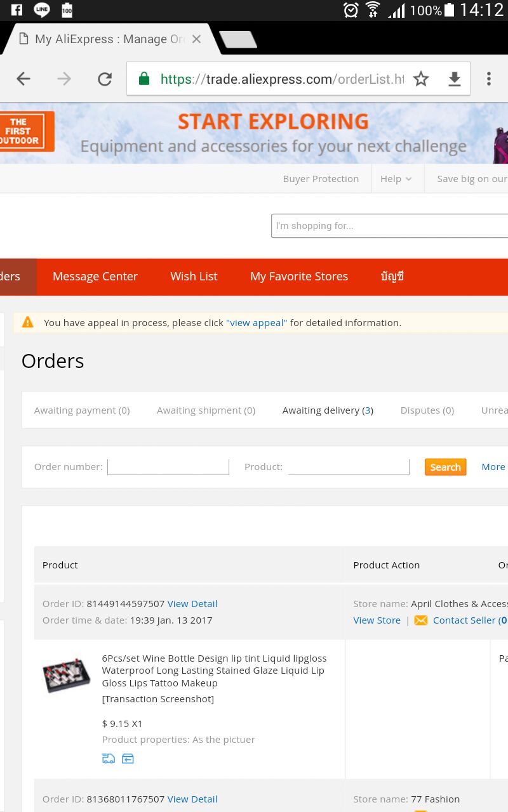Tap the download arrow icon
This screenshot has height=812, width=508.
pos(454,79)
